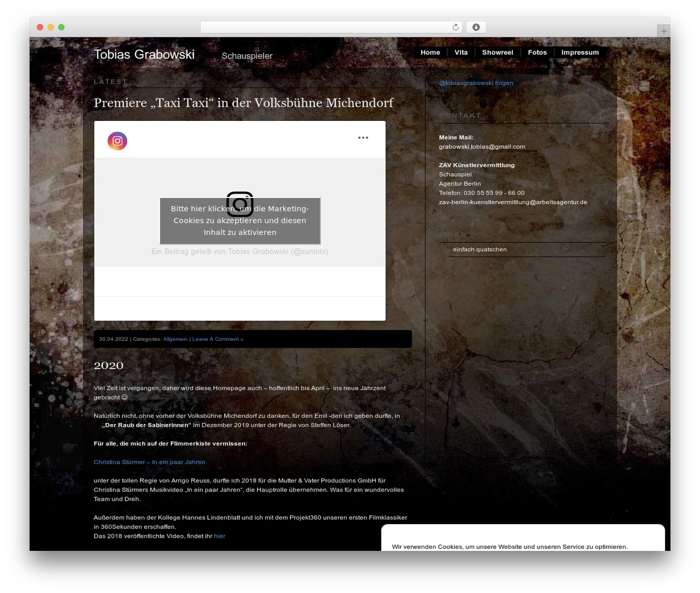Click the Instagram caption mentioning @suntobi
Image resolution: width=700 pixels, height=593 pixels.
pyautogui.click(x=240, y=251)
